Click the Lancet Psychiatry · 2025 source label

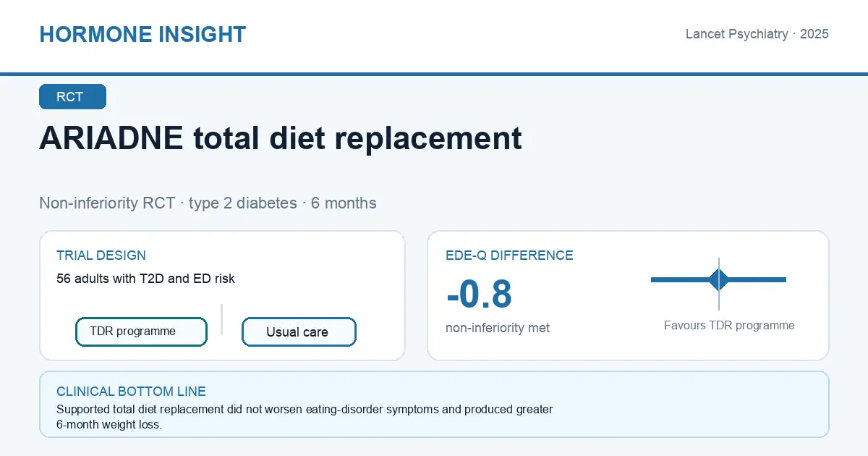tap(757, 34)
